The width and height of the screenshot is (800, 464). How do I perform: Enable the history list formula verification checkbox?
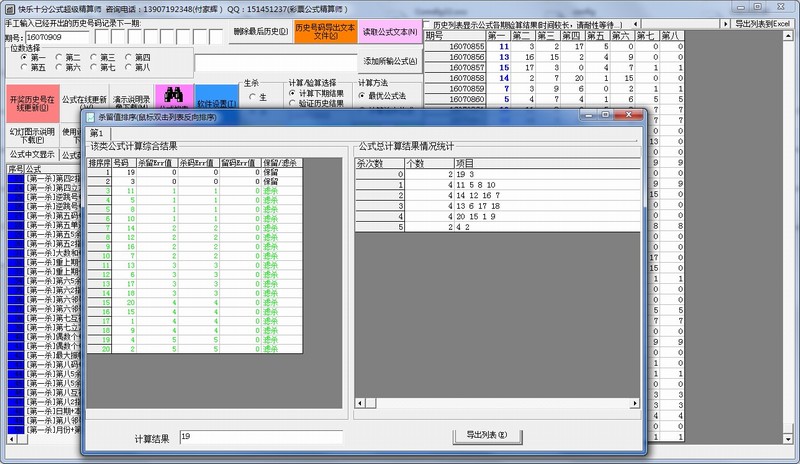[427, 23]
